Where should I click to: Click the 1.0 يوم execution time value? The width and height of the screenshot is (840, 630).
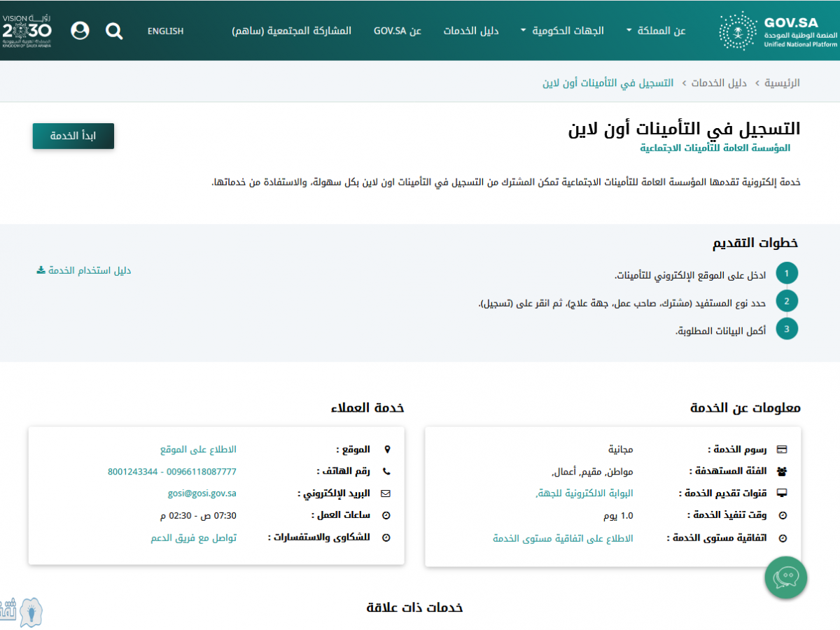tap(618, 516)
